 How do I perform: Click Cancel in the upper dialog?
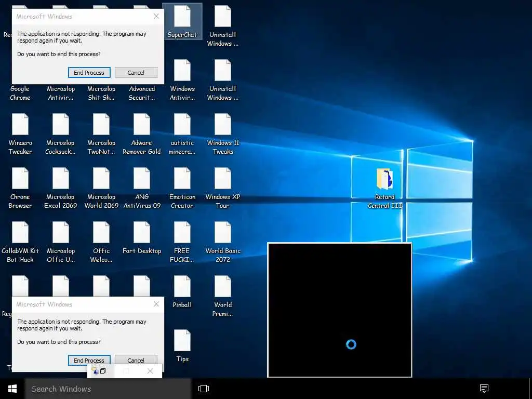click(x=136, y=73)
